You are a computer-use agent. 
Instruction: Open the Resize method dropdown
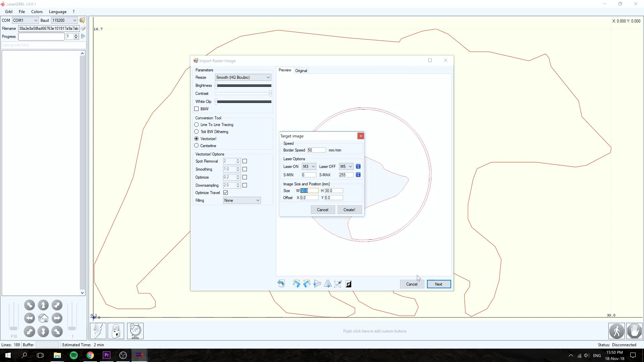click(x=243, y=77)
